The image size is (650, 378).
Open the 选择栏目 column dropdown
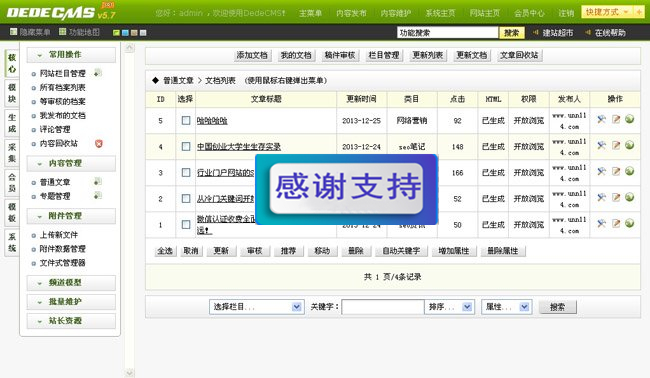[257, 307]
